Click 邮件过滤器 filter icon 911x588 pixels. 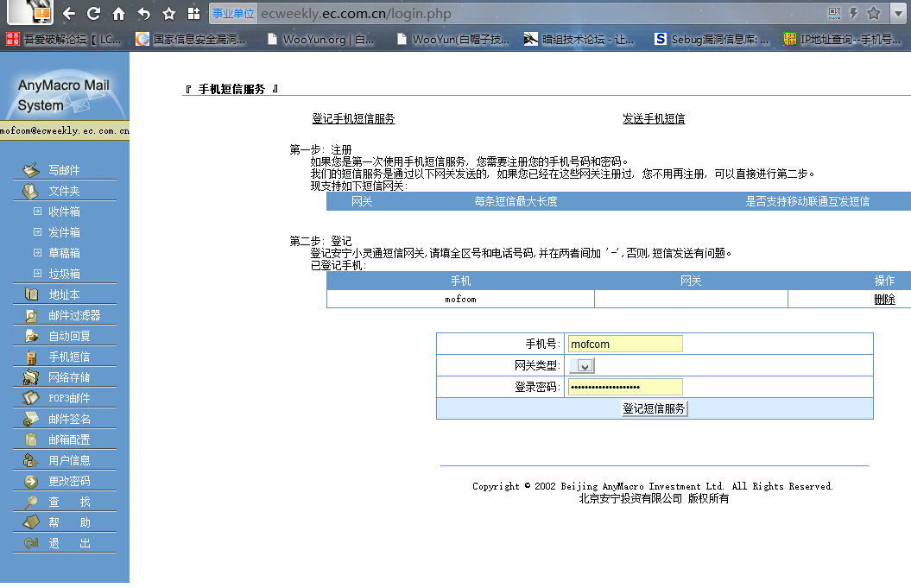(31, 315)
